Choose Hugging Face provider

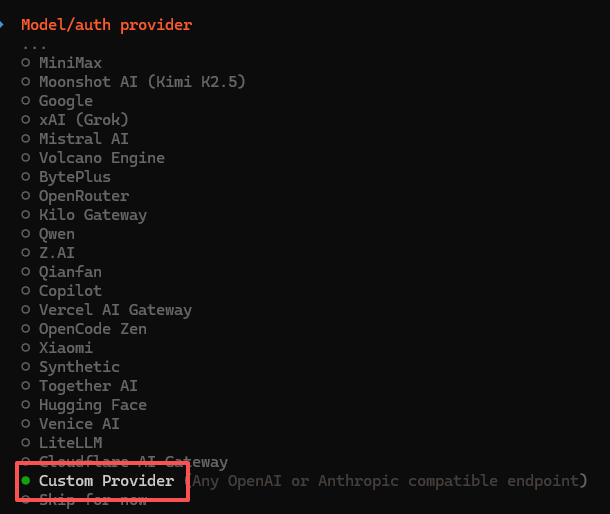click(x=92, y=405)
